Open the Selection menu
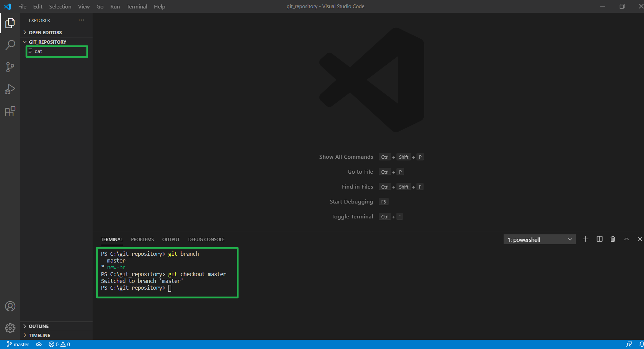The height and width of the screenshot is (349, 644). click(60, 6)
